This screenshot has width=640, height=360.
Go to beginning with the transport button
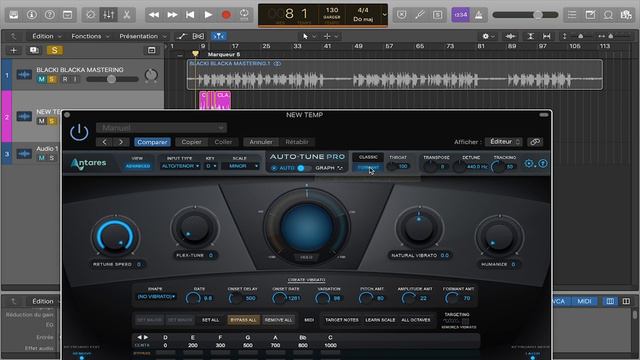coord(190,15)
